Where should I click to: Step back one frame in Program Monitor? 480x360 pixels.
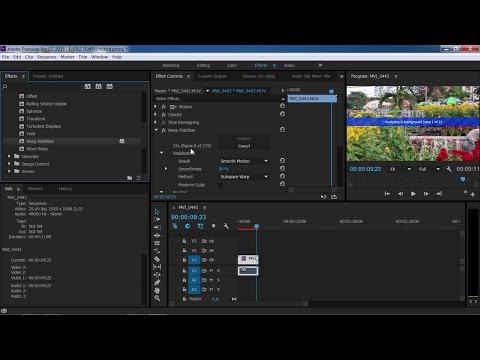400,194
